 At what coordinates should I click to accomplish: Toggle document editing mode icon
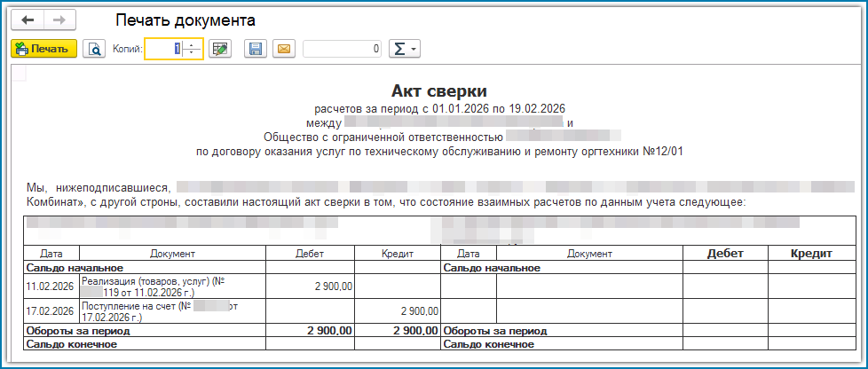click(220, 49)
